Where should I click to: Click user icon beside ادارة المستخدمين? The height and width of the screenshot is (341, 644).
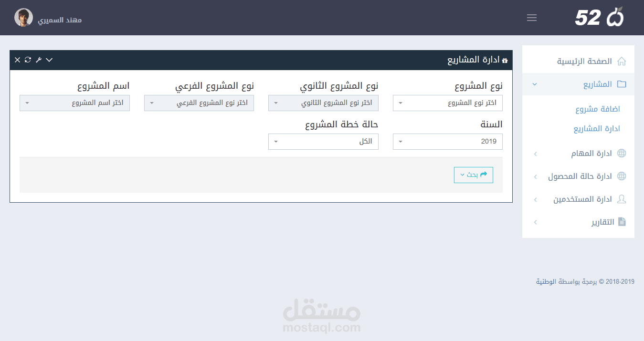pos(622,199)
